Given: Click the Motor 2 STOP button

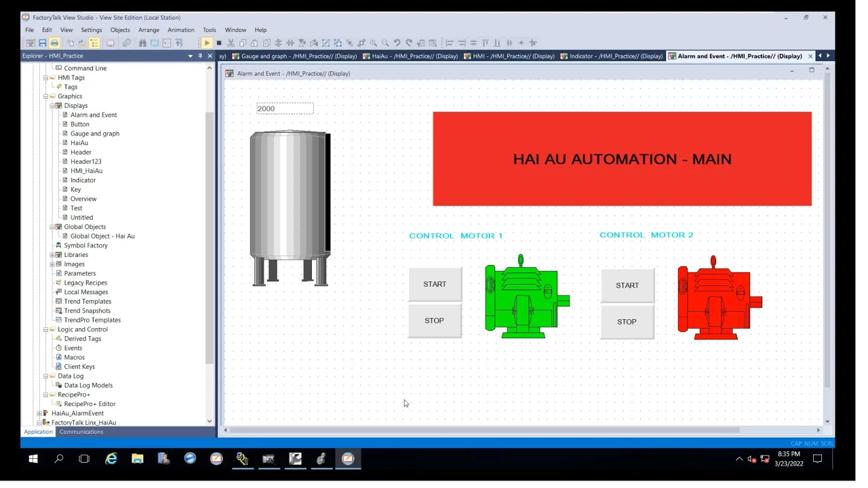Looking at the screenshot, I should pyautogui.click(x=627, y=322).
